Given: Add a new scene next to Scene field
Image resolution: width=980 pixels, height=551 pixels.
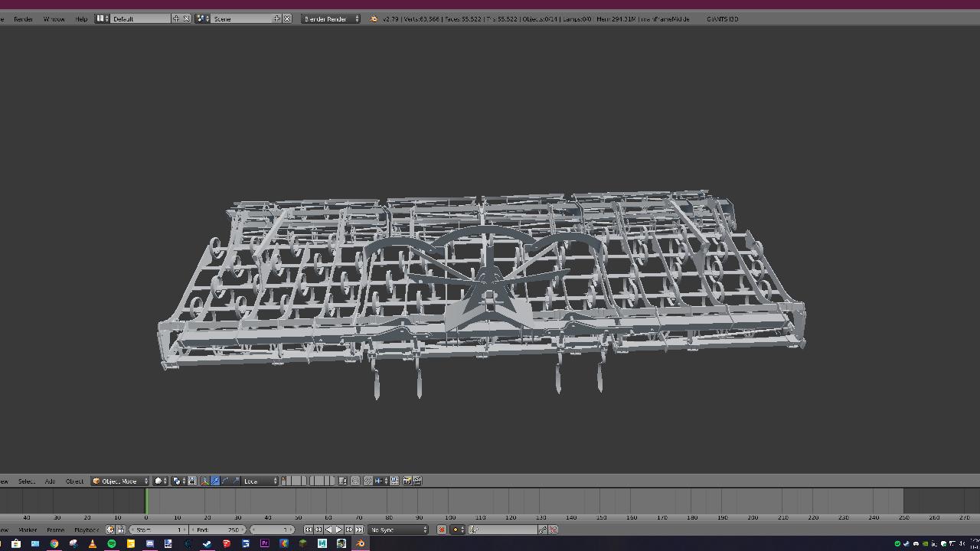Looking at the screenshot, I should point(276,18).
